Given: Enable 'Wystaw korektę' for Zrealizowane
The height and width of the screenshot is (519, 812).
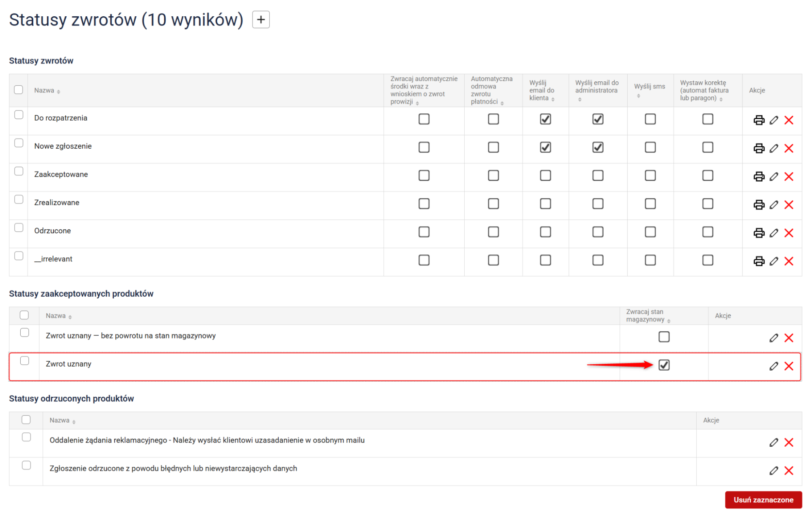Looking at the screenshot, I should pos(707,204).
